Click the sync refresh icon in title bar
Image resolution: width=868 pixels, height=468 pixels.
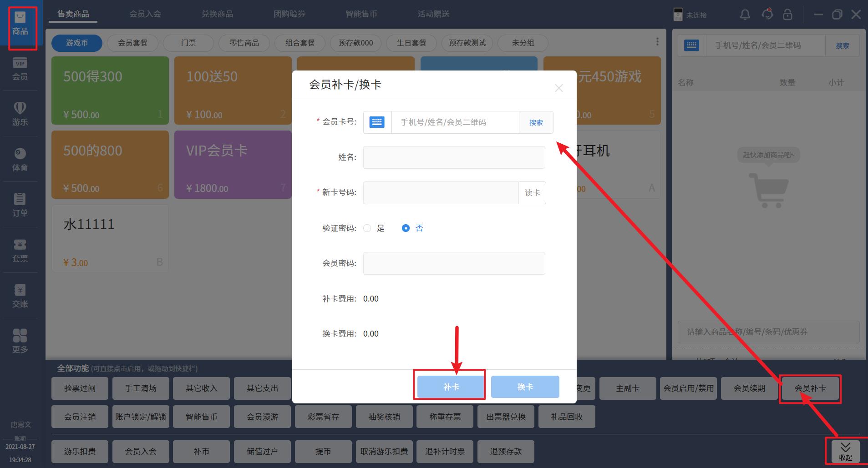pos(767,15)
